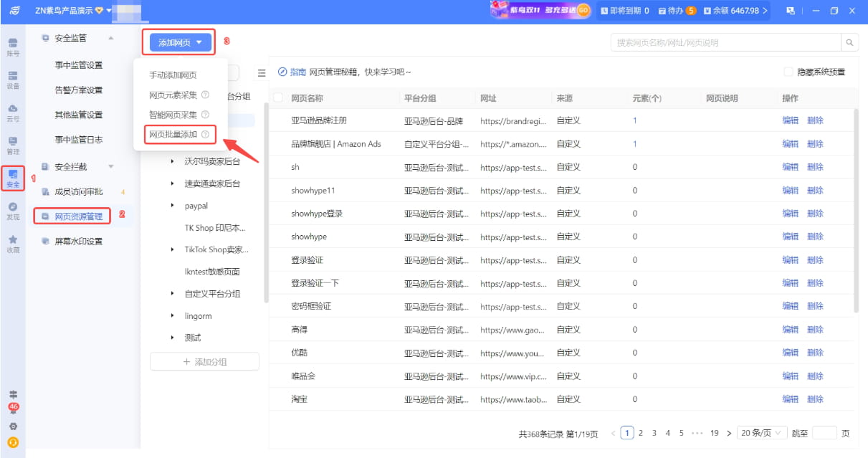Open the 即将到期 expiring indicator

tap(625, 11)
